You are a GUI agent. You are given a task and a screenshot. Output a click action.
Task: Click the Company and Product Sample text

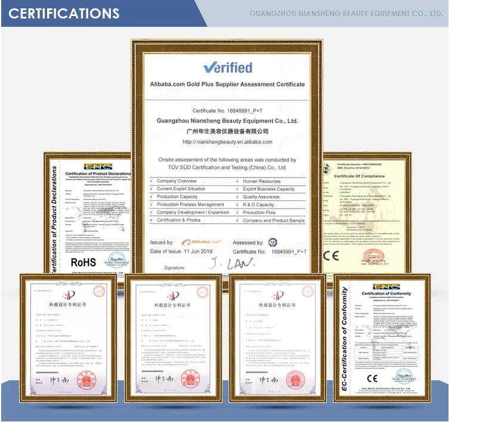tap(274, 221)
